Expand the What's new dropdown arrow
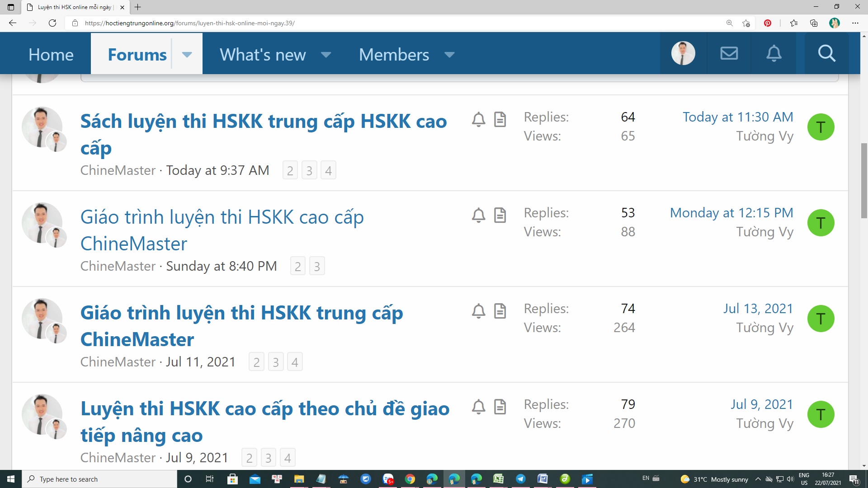The width and height of the screenshot is (868, 488). click(x=325, y=55)
